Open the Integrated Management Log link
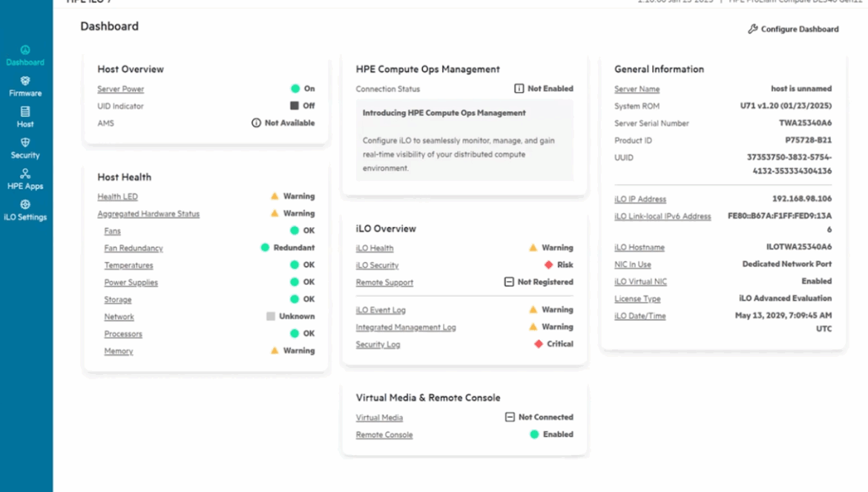The height and width of the screenshot is (492, 868). 406,327
